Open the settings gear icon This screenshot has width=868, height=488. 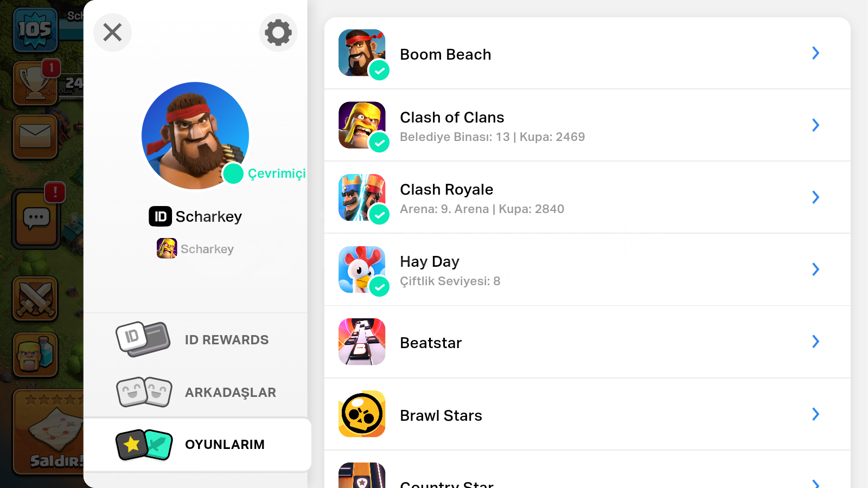[278, 33]
